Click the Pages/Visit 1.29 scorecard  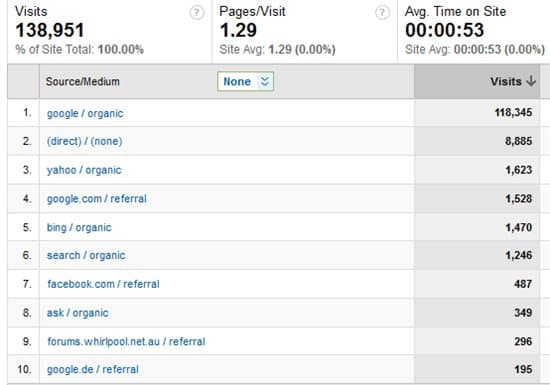tap(305, 31)
